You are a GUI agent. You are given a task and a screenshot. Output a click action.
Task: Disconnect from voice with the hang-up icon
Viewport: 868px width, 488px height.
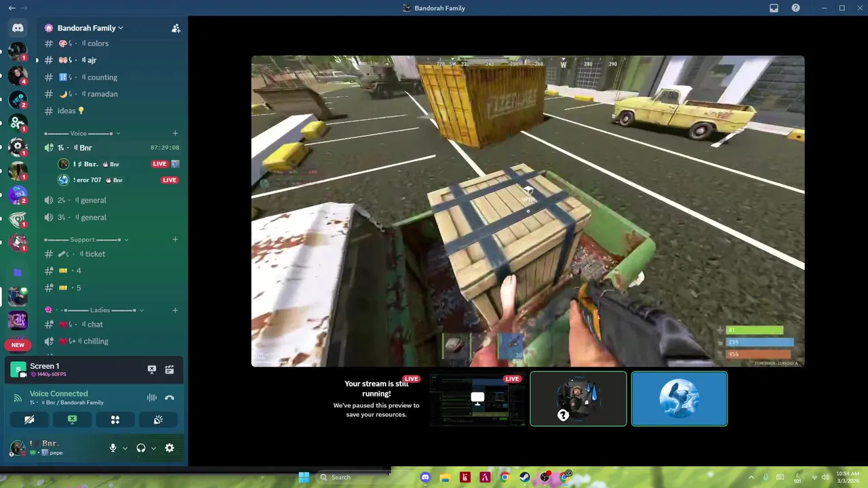pos(170,398)
